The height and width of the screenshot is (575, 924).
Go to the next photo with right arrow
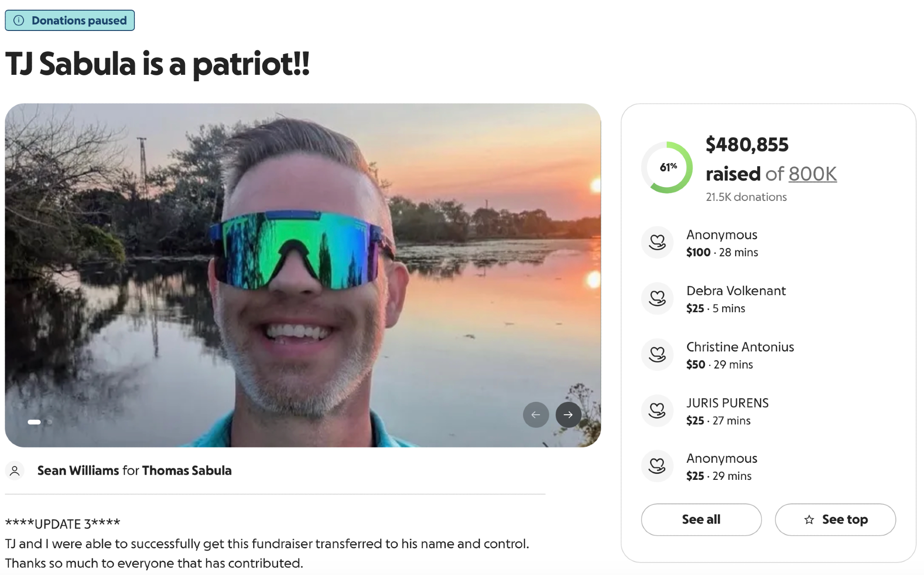(568, 415)
